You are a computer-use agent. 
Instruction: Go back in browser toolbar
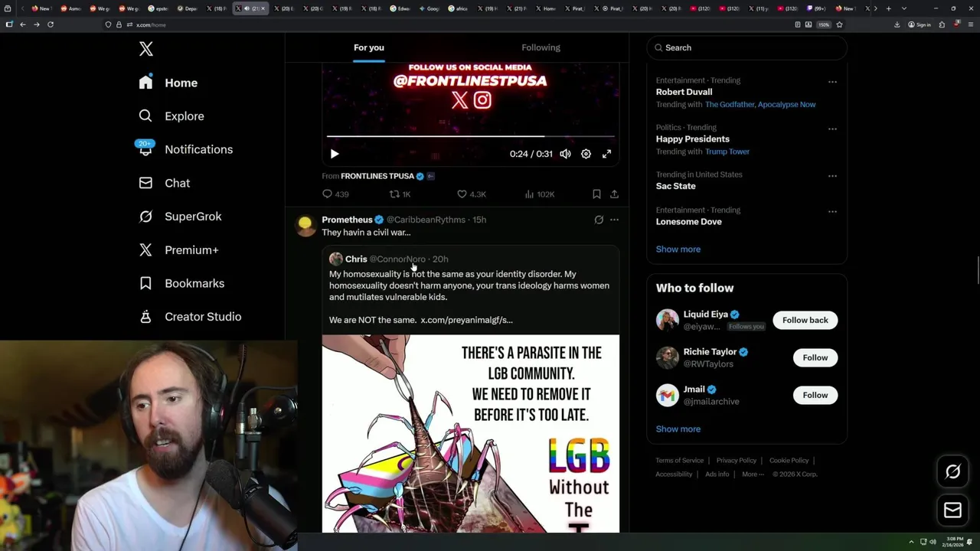click(x=22, y=24)
